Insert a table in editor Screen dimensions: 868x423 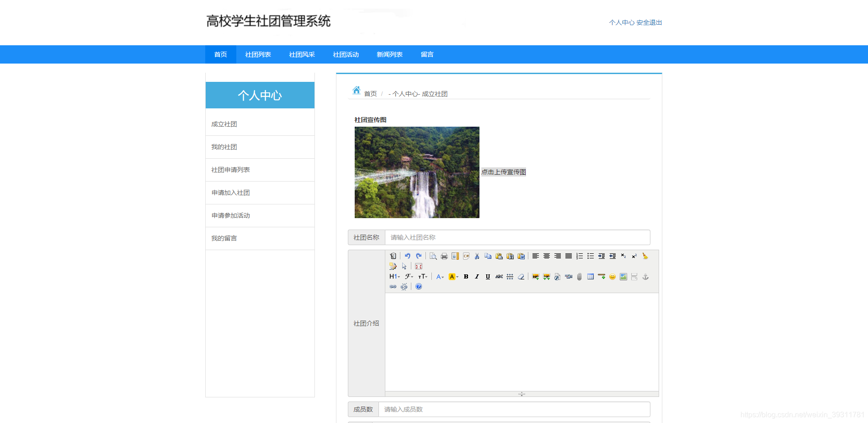click(591, 277)
